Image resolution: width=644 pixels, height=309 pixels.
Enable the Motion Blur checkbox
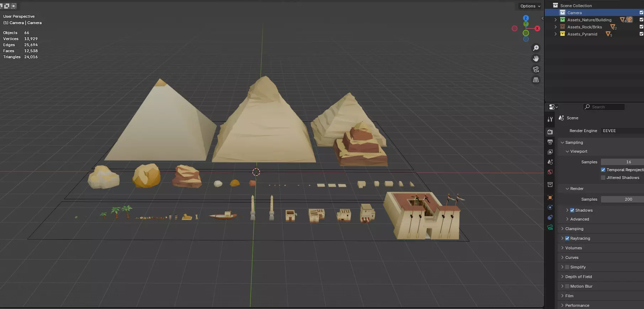click(567, 286)
